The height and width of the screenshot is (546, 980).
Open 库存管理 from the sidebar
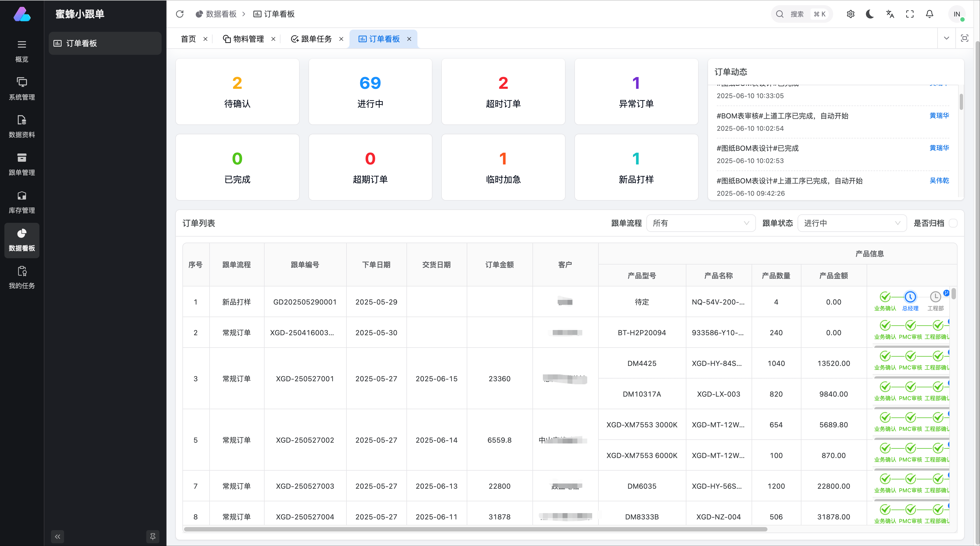(x=22, y=202)
